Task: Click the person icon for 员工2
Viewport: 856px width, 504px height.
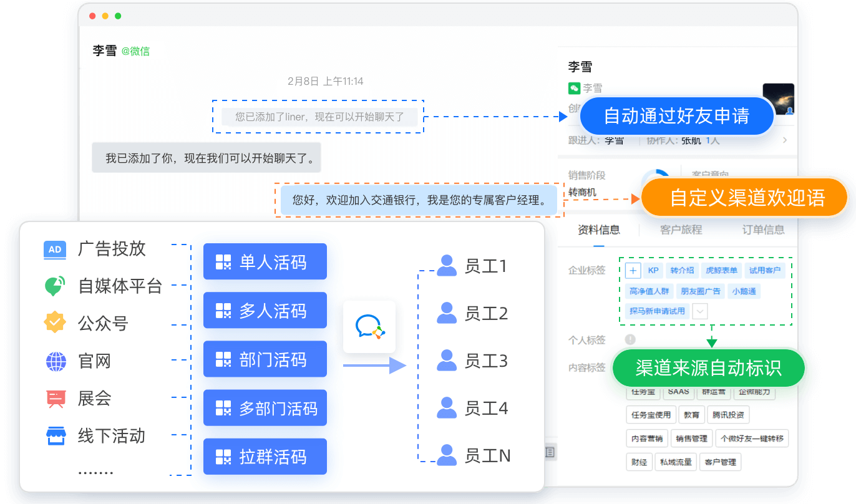Action: click(447, 313)
